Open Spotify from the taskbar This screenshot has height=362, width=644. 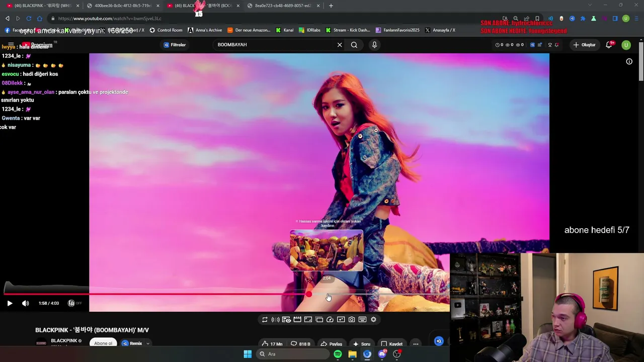click(x=338, y=354)
